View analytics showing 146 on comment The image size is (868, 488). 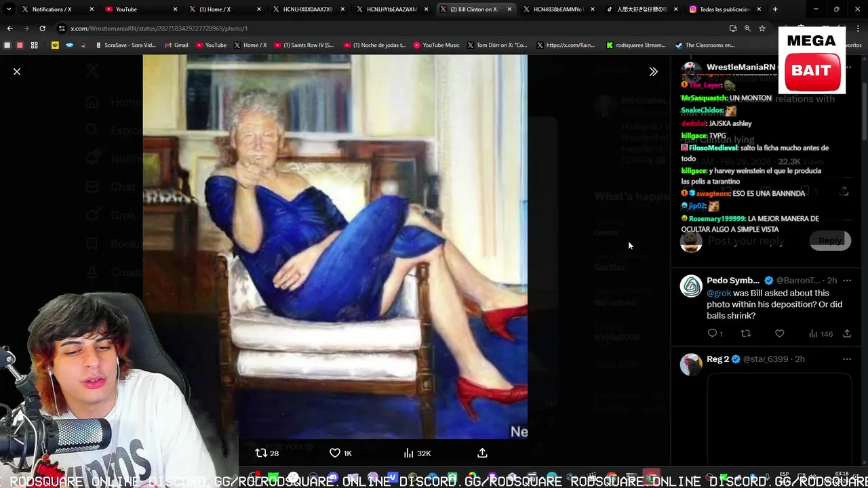coord(821,333)
